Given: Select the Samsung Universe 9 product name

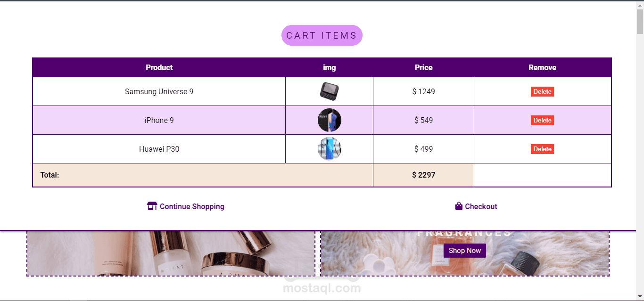Looking at the screenshot, I should pyautogui.click(x=159, y=92).
